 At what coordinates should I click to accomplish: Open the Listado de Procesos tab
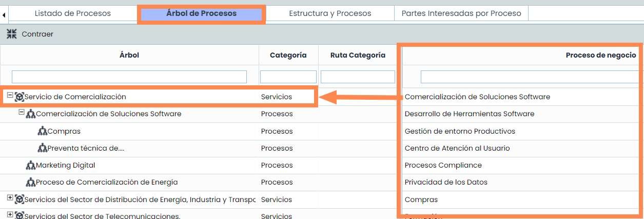[x=72, y=13]
